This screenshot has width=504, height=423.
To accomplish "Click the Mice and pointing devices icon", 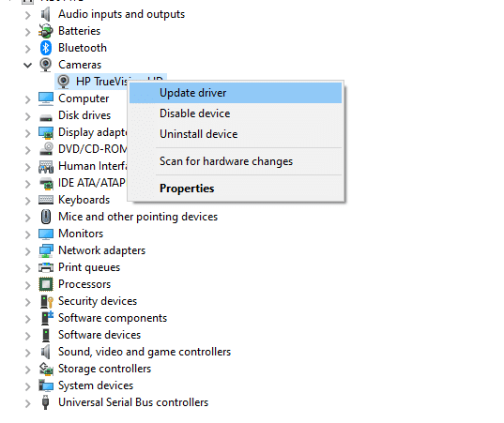I will coord(46,217).
